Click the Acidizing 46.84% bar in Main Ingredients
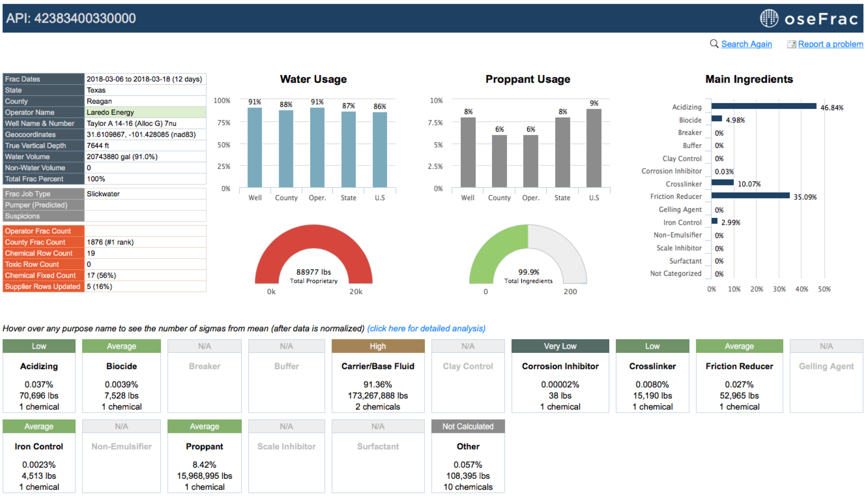868x499 pixels. [764, 106]
